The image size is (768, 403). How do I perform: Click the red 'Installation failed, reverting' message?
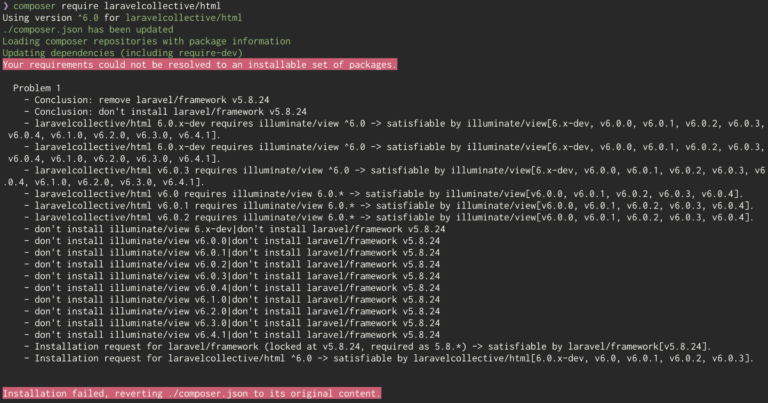point(192,394)
